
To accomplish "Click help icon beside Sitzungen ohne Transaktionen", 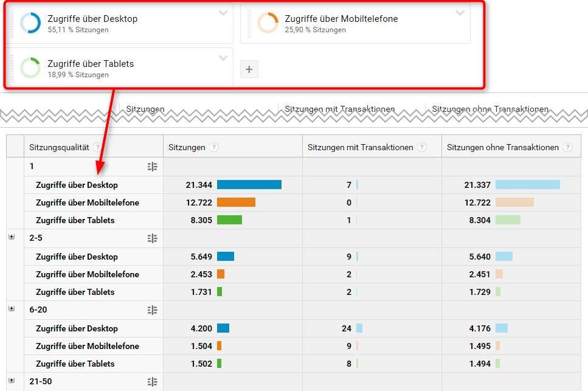I will pos(567,147).
